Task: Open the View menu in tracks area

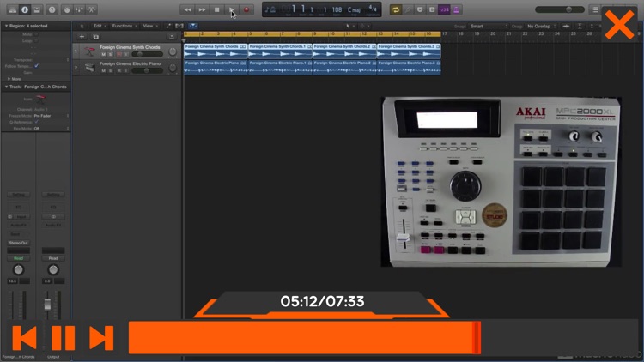Action: coord(150,26)
